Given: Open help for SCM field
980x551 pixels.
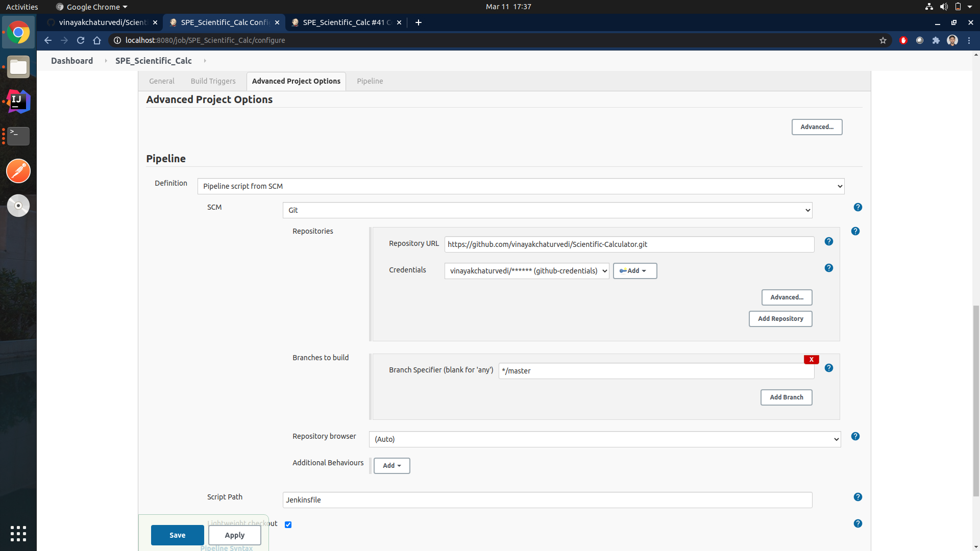Looking at the screenshot, I should point(857,207).
